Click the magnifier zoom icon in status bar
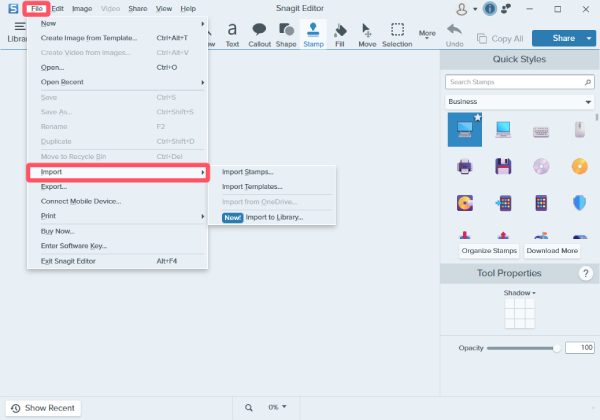 point(249,408)
